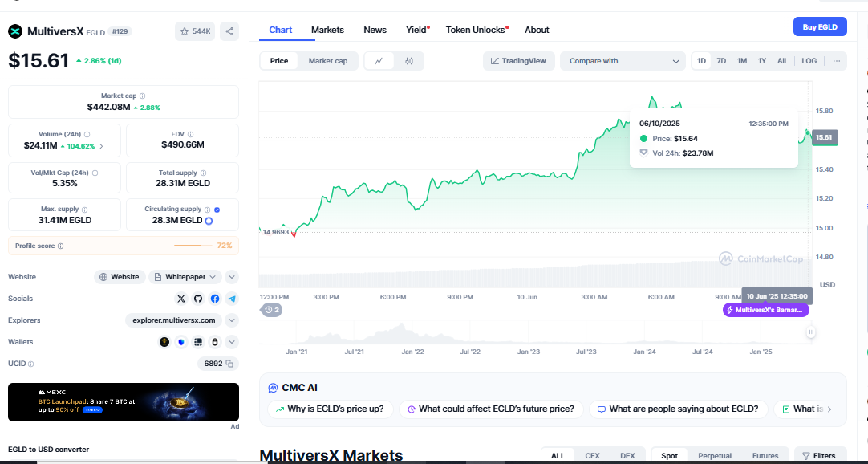Ask What could affect EGLD's future price?

click(491, 409)
